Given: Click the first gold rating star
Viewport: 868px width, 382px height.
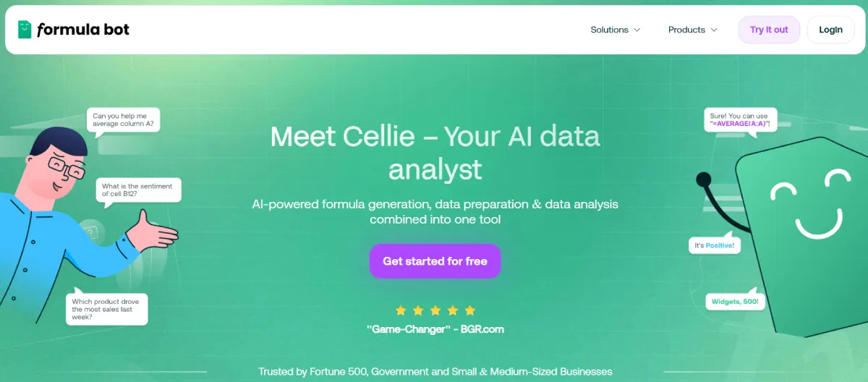Looking at the screenshot, I should tap(401, 310).
